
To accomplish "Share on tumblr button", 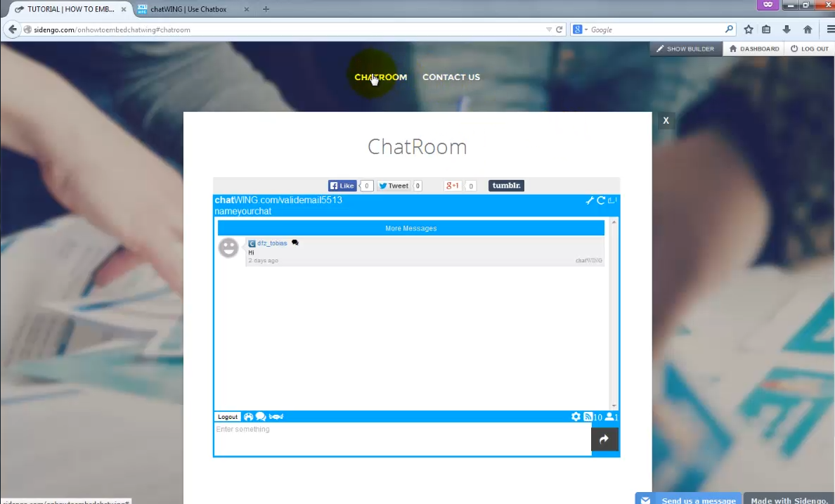I will [x=506, y=186].
